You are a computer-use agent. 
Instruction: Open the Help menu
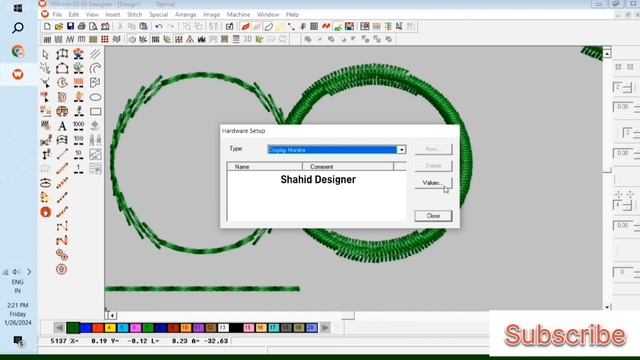pyautogui.click(x=292, y=14)
